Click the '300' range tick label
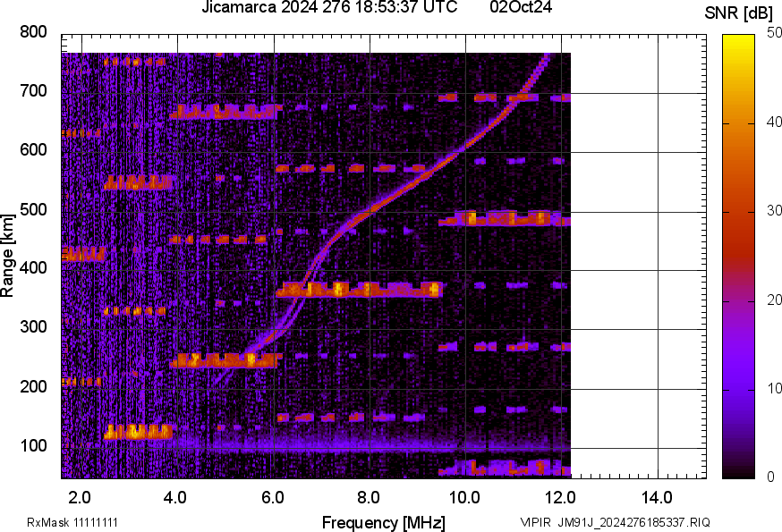This screenshot has width=782, height=532. [x=33, y=327]
